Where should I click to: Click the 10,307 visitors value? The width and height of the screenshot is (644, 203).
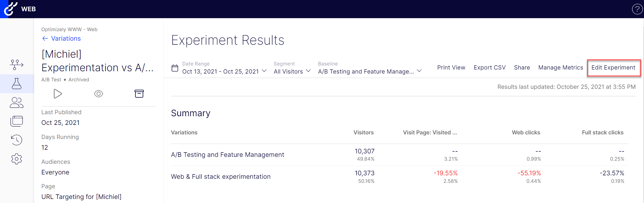(364, 151)
